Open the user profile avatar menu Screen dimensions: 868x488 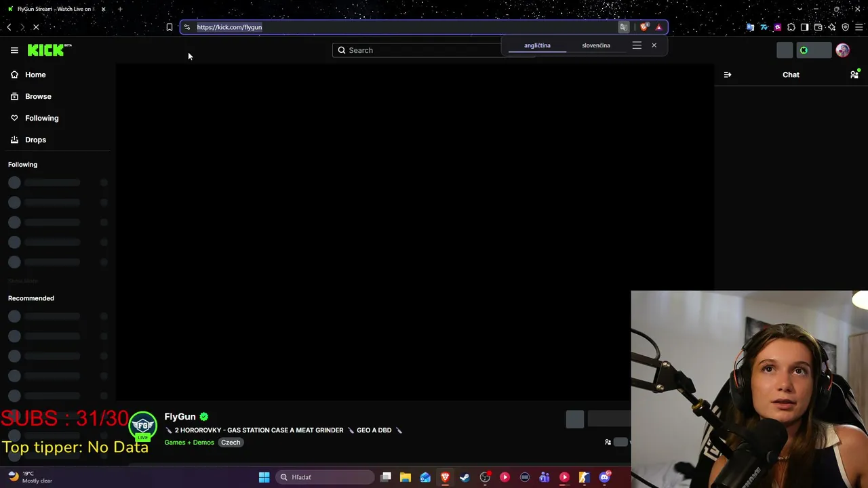(x=843, y=50)
